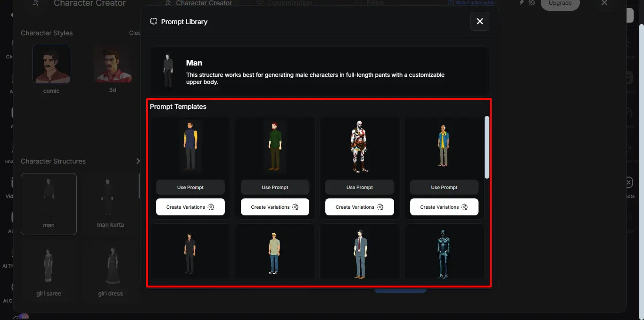Click the lightning bolt credits icon beside 19

(522, 3)
